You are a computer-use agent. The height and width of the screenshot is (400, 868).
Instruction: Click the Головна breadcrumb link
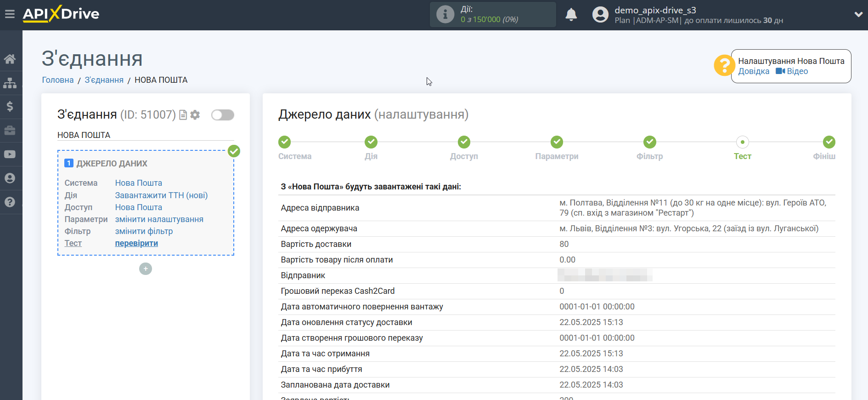tap(58, 80)
